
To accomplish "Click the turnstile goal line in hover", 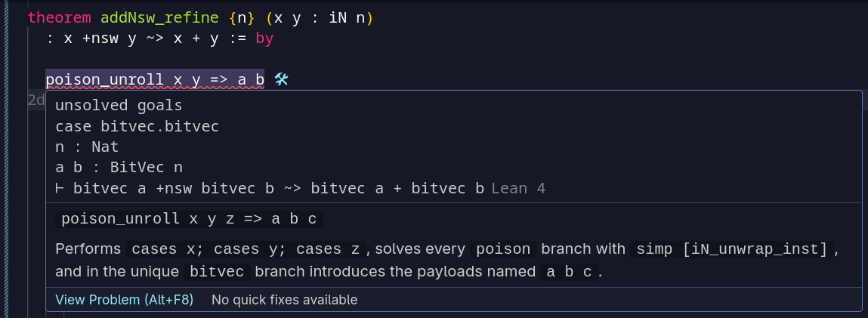I will coord(270,188).
